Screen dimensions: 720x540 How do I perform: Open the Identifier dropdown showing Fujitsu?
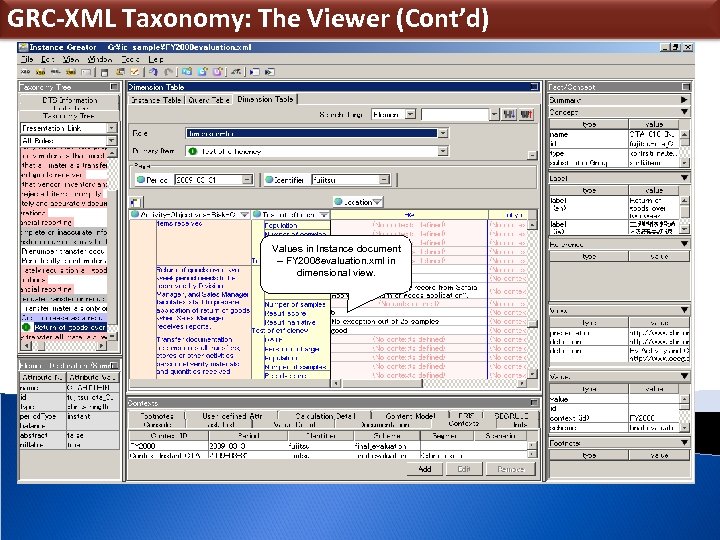[385, 180]
